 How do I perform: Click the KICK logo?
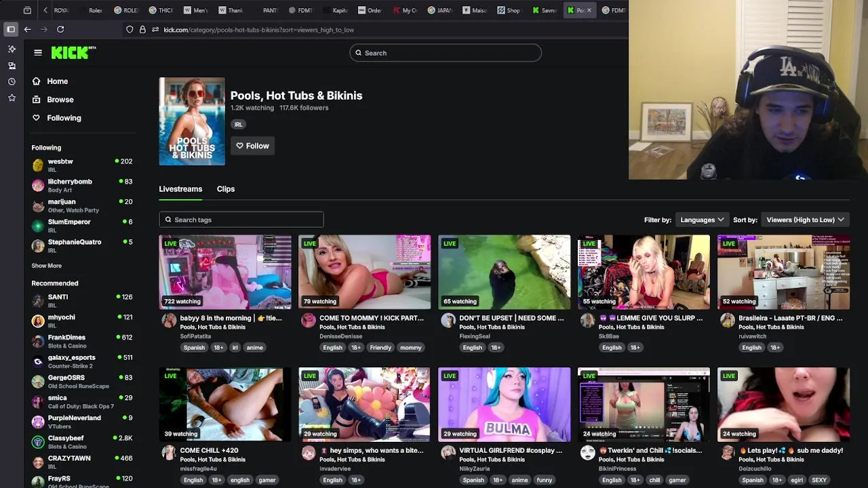73,53
